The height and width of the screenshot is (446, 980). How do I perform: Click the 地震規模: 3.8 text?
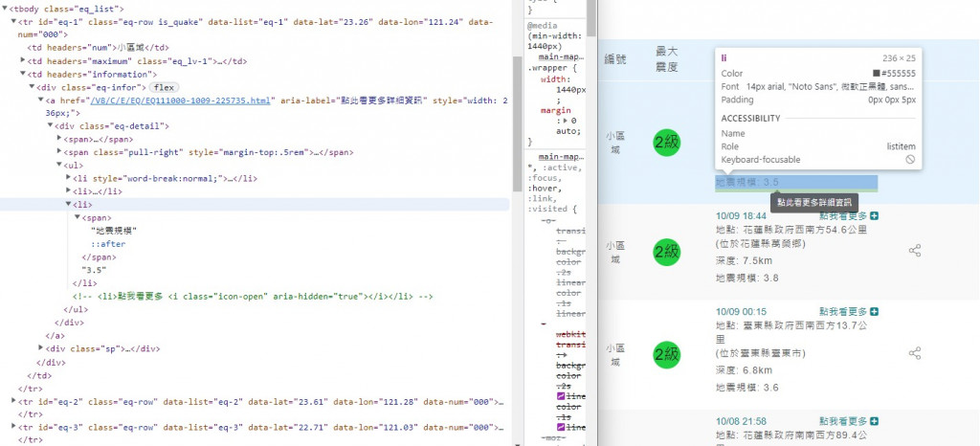pos(747,278)
